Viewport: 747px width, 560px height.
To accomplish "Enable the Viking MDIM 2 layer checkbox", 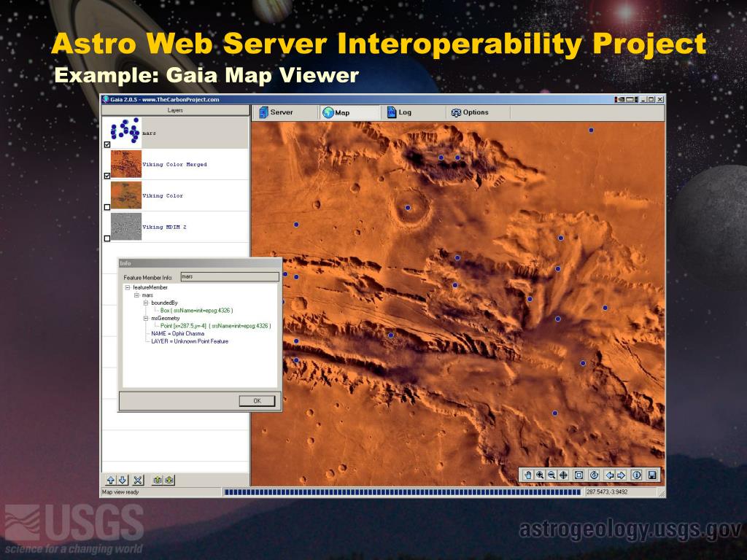I will [x=107, y=238].
